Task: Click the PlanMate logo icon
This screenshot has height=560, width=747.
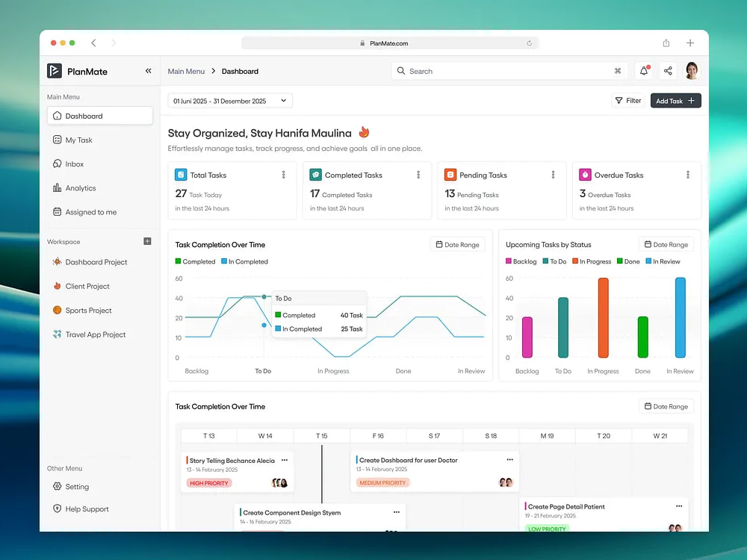Action: [55, 70]
